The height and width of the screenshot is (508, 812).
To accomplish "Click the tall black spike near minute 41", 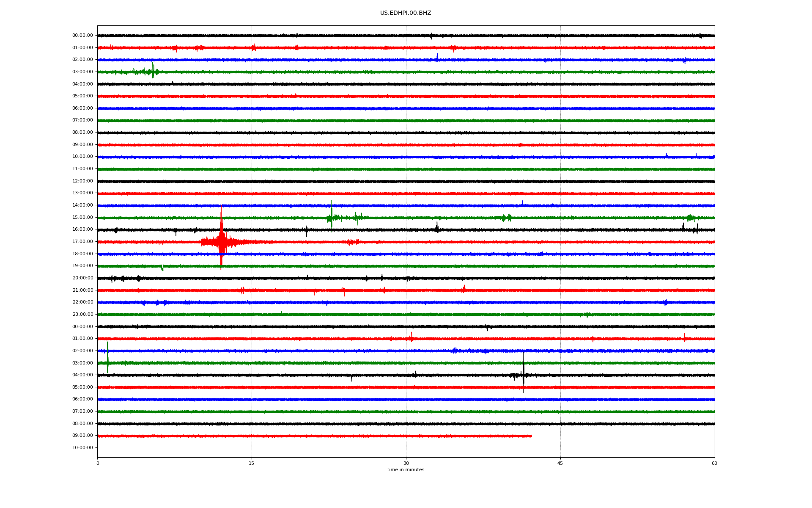I will (523, 374).
